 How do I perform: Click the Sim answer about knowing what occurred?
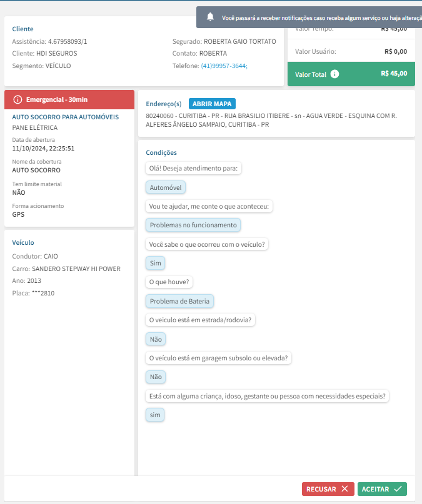(x=156, y=263)
